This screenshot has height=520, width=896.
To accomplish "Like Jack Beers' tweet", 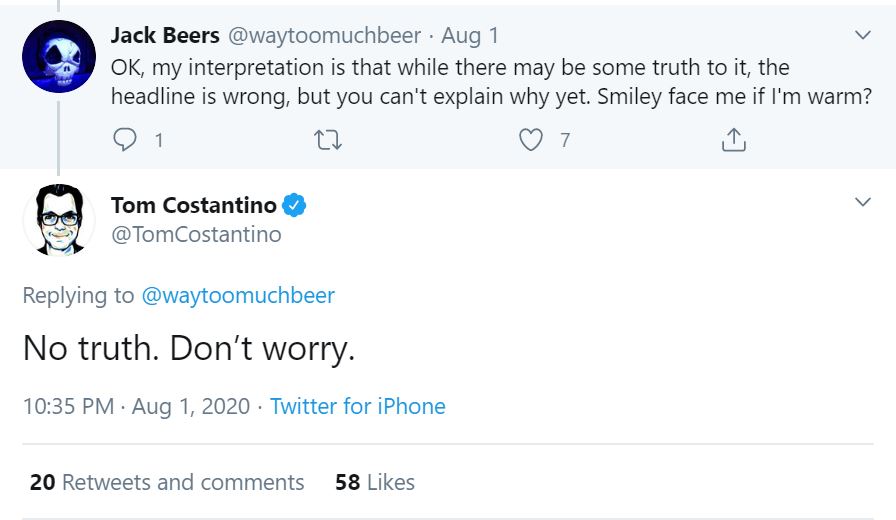I will click(530, 141).
